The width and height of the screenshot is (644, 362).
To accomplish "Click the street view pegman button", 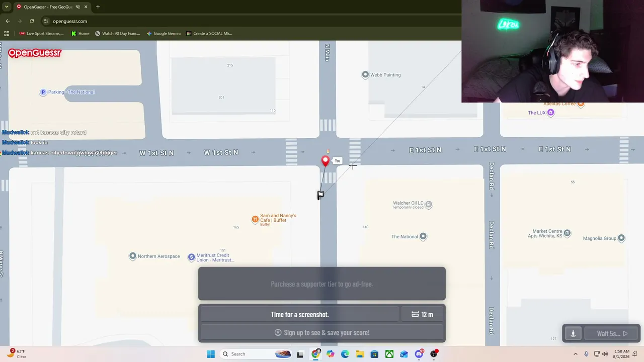I will pos(573,333).
